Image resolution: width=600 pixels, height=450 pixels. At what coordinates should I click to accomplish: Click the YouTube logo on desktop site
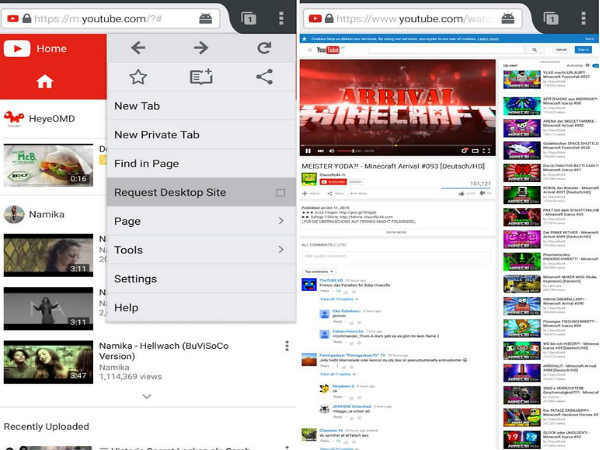[x=328, y=50]
